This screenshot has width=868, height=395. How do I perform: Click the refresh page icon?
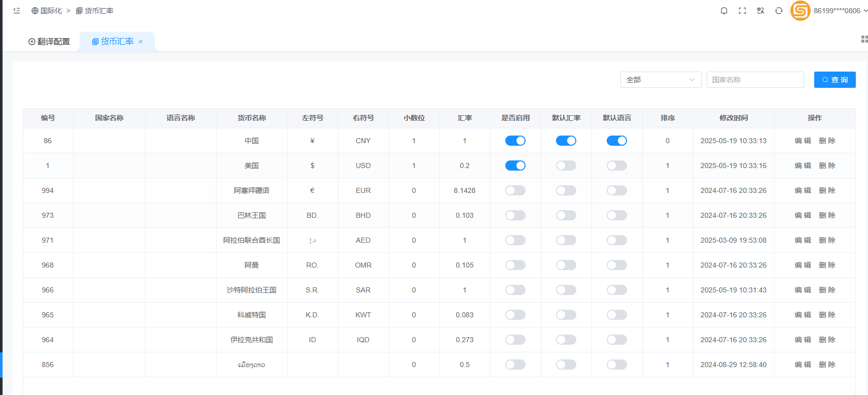pyautogui.click(x=779, y=11)
